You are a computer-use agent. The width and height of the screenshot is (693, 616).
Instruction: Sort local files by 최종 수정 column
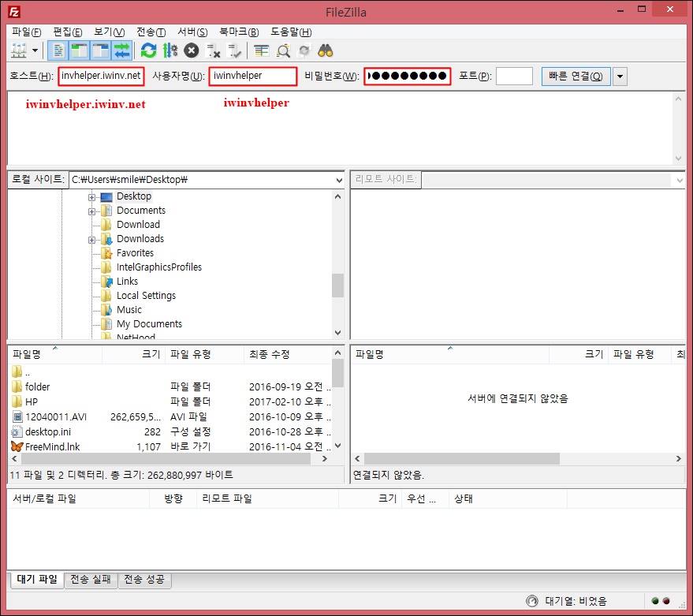[288, 354]
